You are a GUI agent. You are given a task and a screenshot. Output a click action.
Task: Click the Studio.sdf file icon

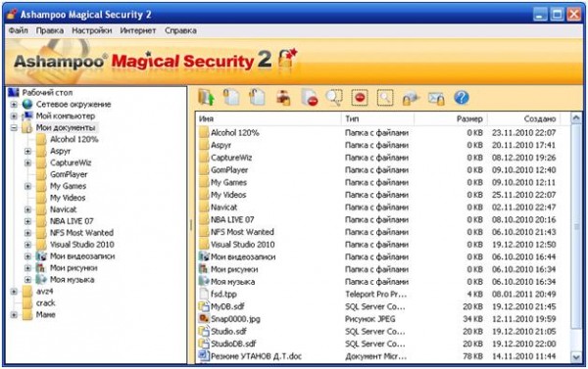[x=204, y=331]
